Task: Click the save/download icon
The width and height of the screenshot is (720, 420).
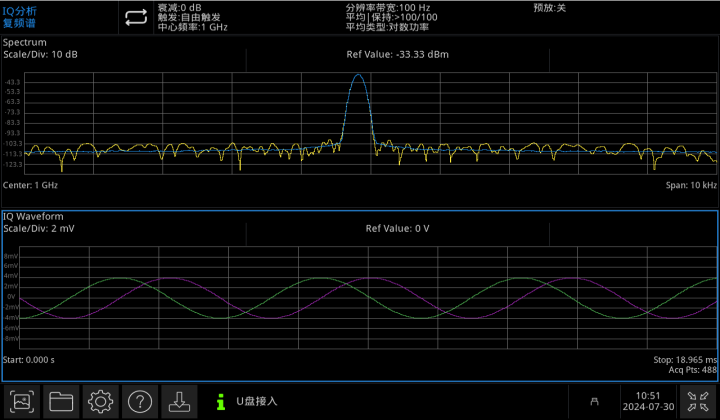Action: tap(178, 401)
